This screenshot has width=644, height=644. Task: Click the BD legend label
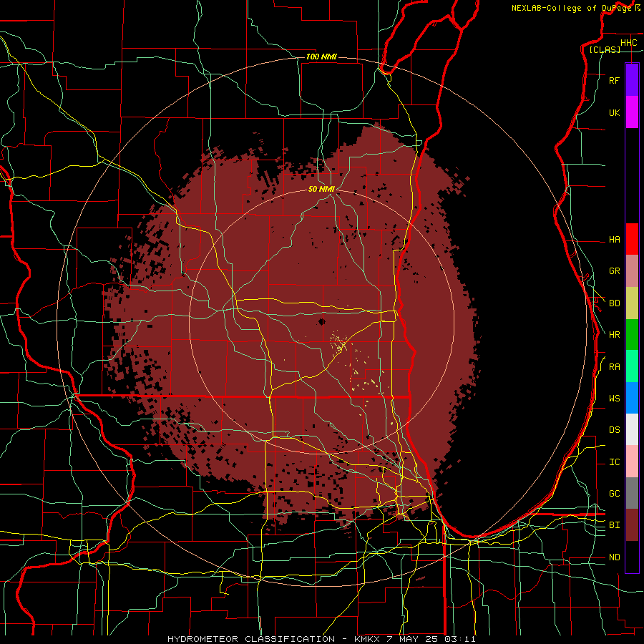pos(614,303)
